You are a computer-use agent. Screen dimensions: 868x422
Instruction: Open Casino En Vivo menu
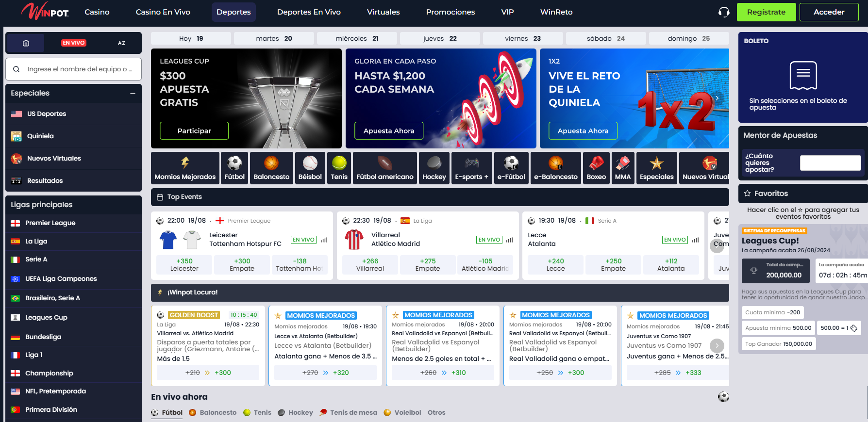click(x=163, y=12)
